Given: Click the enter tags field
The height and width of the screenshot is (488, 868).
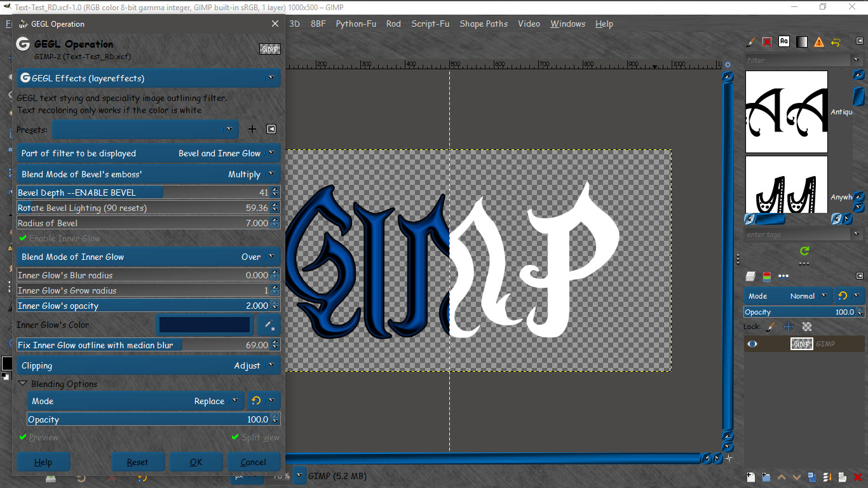Looking at the screenshot, I should coord(798,234).
